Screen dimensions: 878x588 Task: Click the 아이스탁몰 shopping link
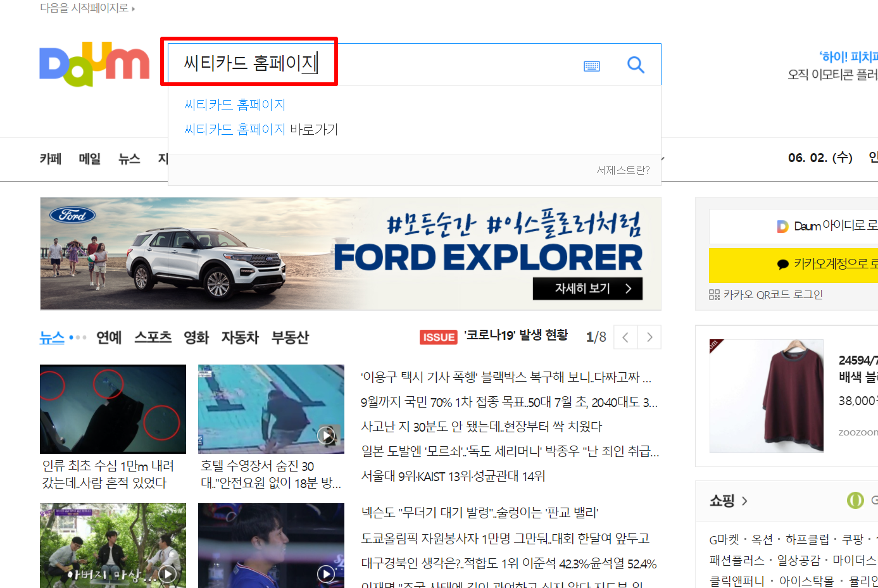coord(806,581)
